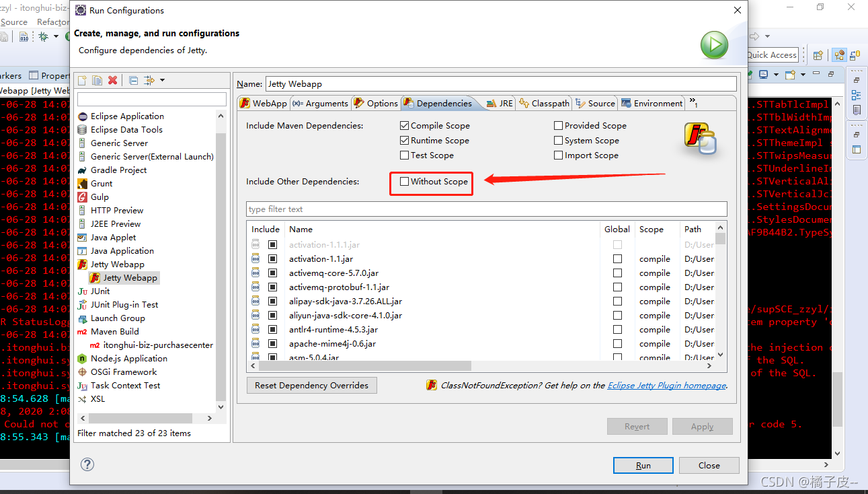Type in the dependency filter text field

(x=485, y=209)
